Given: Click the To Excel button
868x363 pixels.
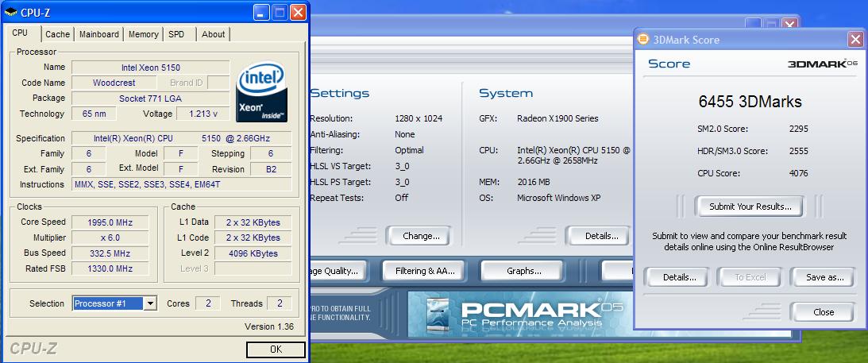Looking at the screenshot, I should pos(750,277).
